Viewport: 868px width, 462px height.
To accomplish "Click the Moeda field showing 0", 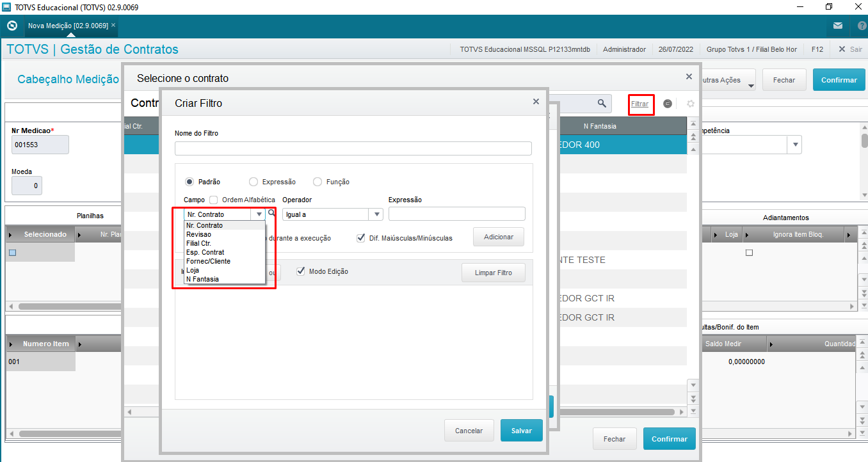I will tap(27, 186).
